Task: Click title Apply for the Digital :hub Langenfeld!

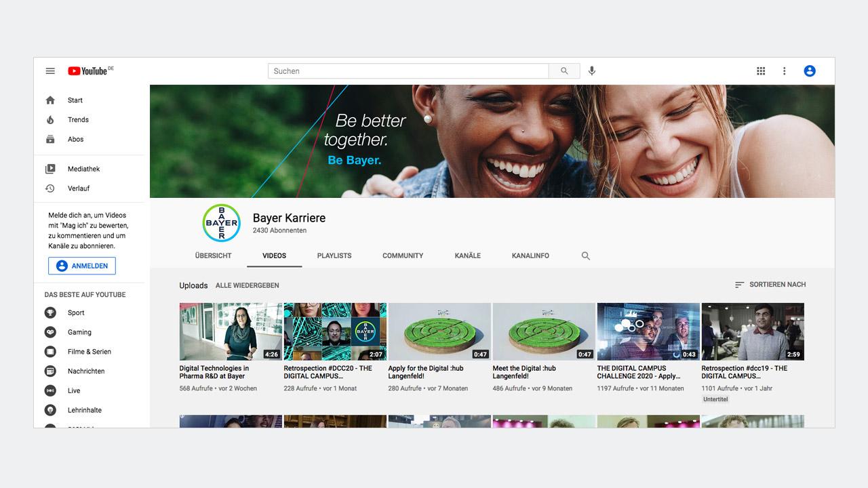Action: pos(426,372)
